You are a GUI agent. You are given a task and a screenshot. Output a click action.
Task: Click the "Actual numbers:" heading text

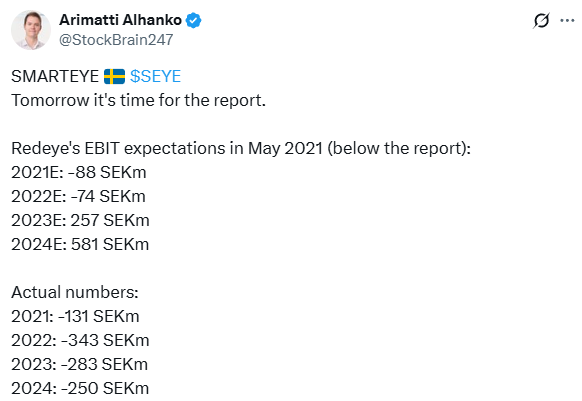(75, 292)
